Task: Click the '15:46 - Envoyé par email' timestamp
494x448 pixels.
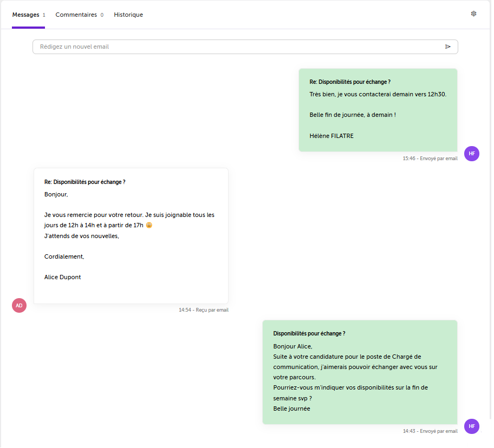Action: (430, 159)
